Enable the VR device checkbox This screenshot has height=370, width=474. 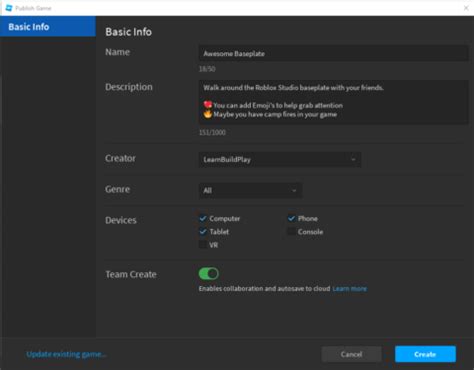click(x=203, y=245)
